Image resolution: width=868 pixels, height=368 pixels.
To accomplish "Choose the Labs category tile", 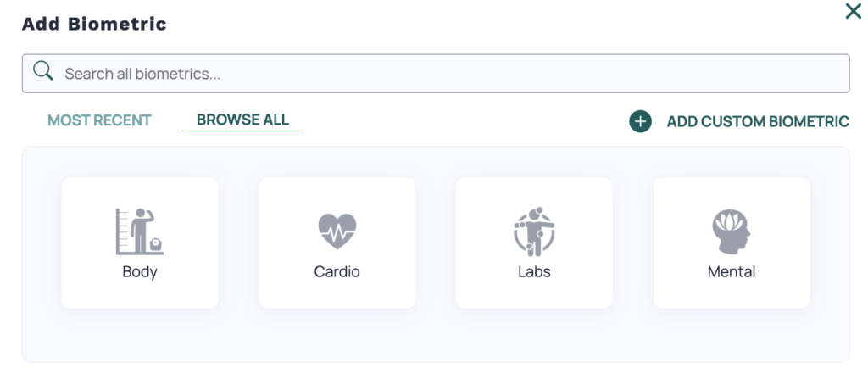I will (x=534, y=243).
